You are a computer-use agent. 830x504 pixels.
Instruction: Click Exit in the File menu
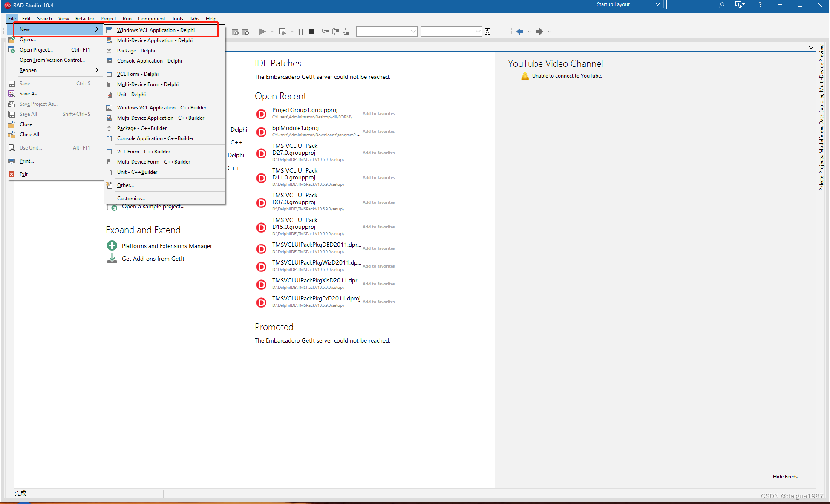tap(23, 174)
